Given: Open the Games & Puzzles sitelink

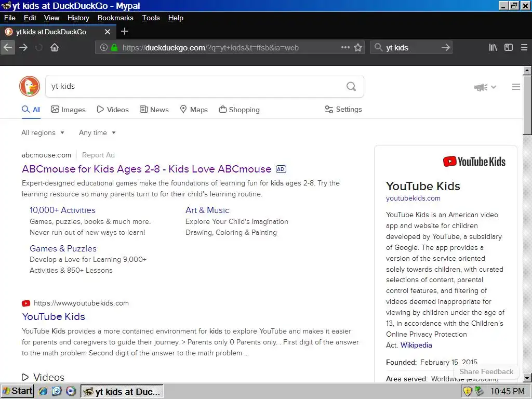Looking at the screenshot, I should pos(63,248).
